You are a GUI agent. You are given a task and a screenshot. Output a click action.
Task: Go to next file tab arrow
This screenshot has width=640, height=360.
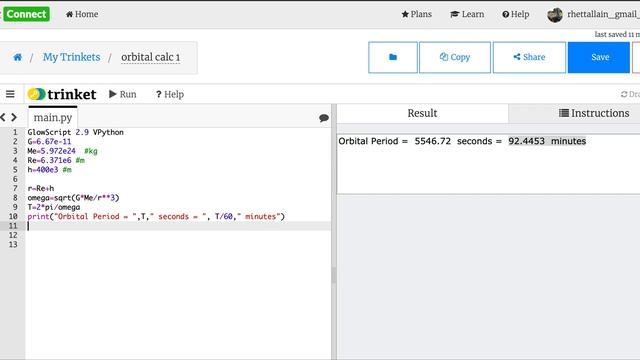tap(14, 118)
